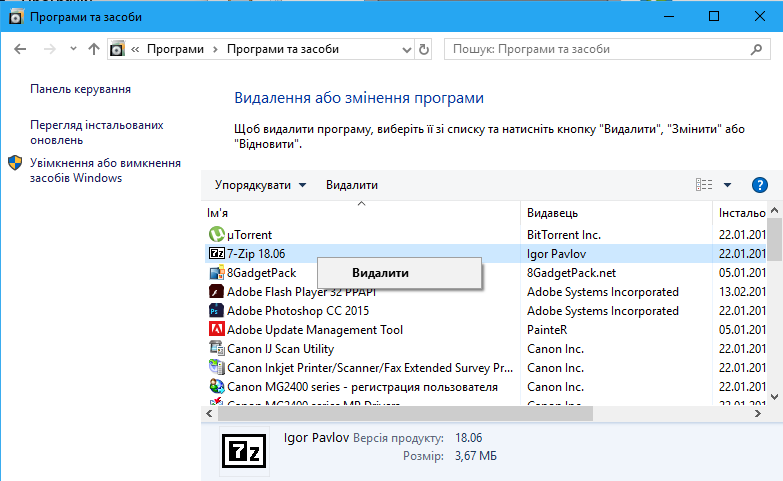The image size is (783, 481).
Task: Open view options dropdown arrow
Action: pyautogui.click(x=728, y=185)
